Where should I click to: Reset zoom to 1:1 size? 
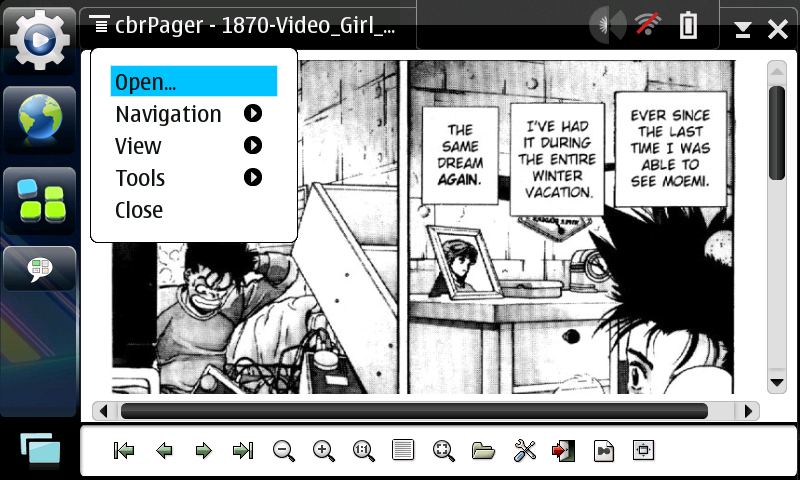coord(363,451)
